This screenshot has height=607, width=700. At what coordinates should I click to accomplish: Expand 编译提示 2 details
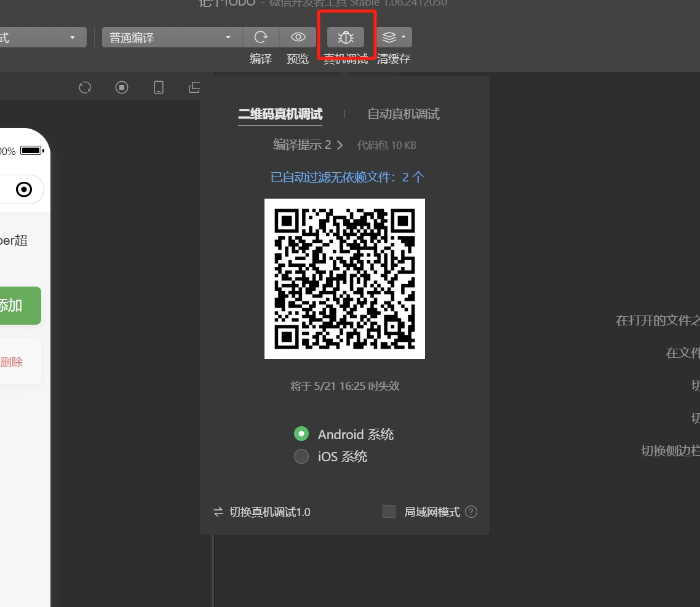(x=308, y=145)
